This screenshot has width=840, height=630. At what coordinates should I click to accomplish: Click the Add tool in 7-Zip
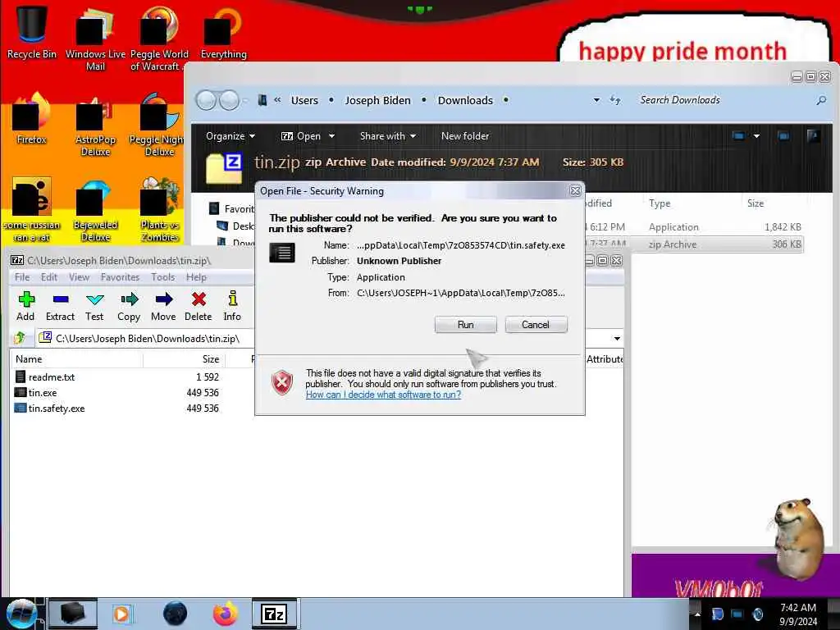tap(25, 307)
